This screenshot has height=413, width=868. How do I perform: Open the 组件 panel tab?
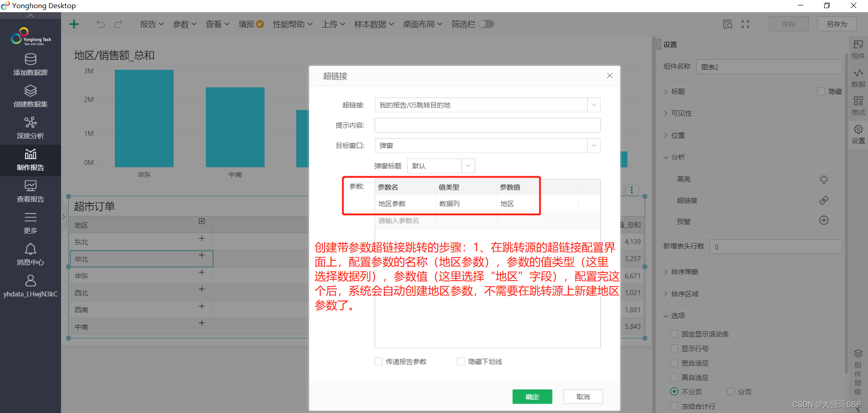(x=858, y=50)
